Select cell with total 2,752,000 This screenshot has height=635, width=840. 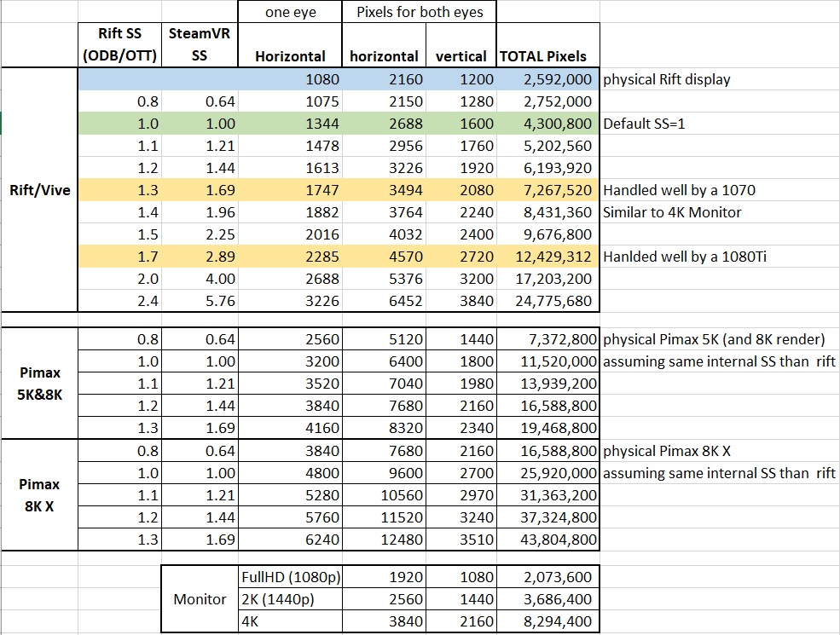[548, 101]
